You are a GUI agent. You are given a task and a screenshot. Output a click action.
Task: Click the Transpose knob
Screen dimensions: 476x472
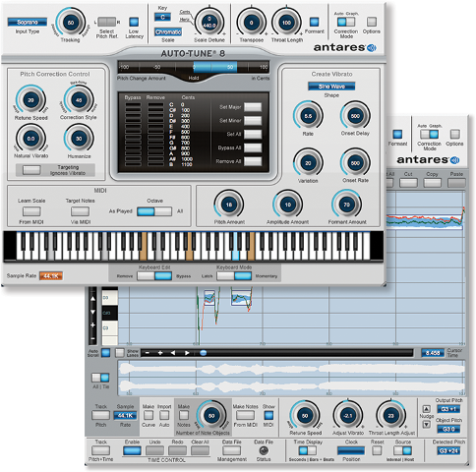click(251, 23)
